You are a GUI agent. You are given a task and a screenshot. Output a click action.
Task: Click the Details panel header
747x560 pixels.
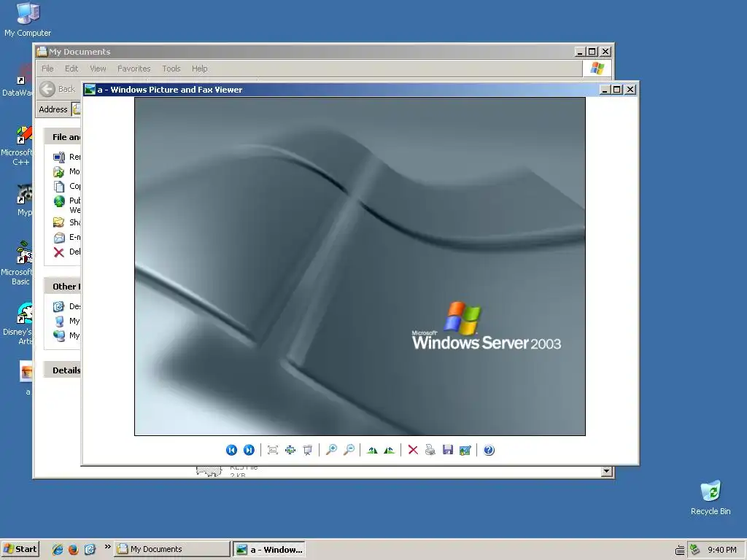[x=63, y=370]
